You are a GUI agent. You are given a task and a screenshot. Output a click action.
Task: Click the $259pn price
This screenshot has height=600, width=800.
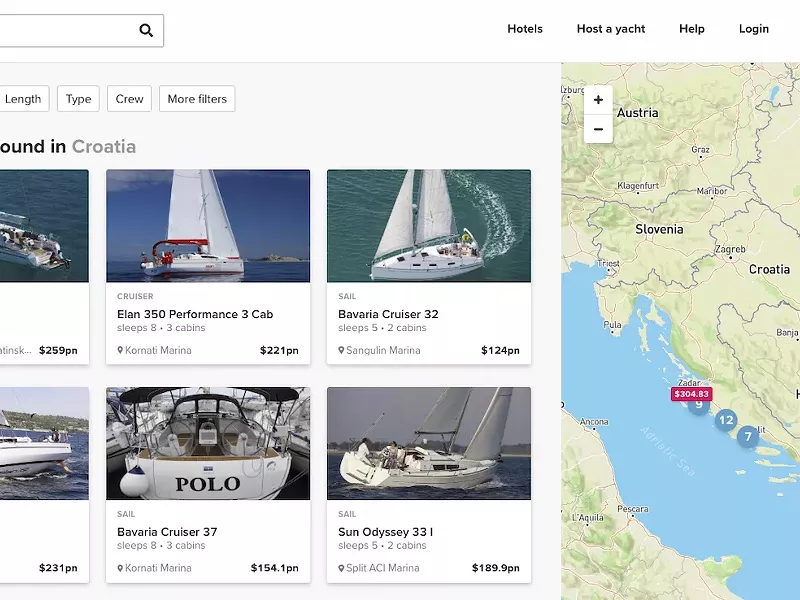point(58,351)
